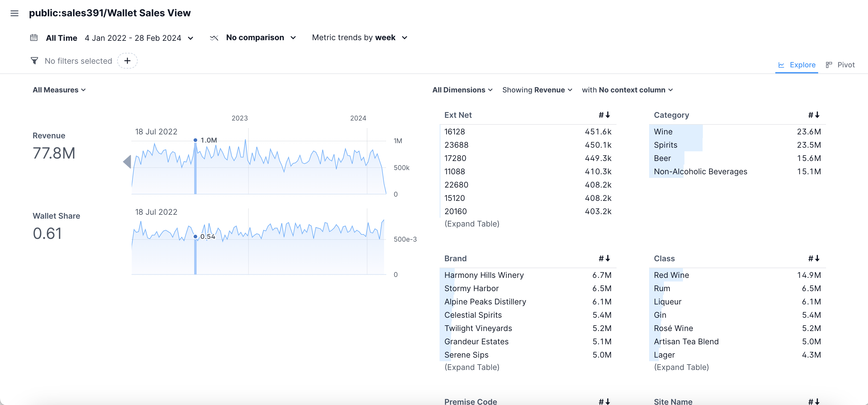Select the Rosé Wine class row
This screenshot has height=405, width=868.
[737, 328]
